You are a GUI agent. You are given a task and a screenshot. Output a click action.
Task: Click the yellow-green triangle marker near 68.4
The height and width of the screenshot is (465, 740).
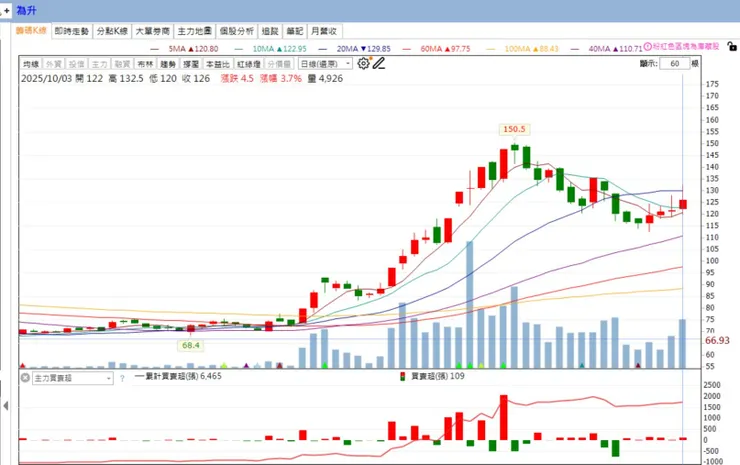(224, 365)
